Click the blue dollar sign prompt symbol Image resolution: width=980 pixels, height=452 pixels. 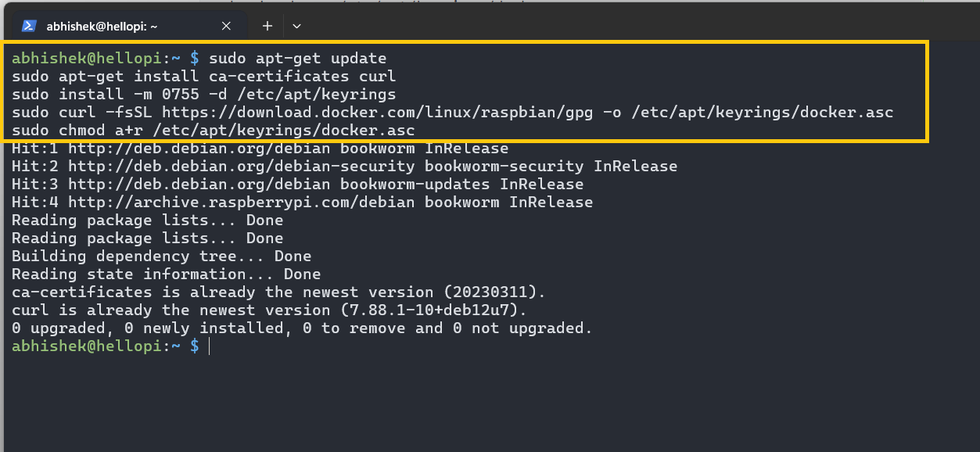point(193,346)
